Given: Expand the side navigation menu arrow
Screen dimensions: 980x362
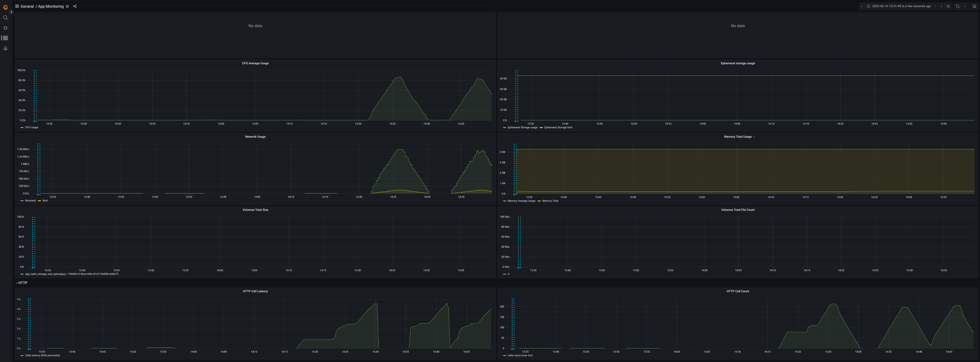Looking at the screenshot, I should coord(11,12).
